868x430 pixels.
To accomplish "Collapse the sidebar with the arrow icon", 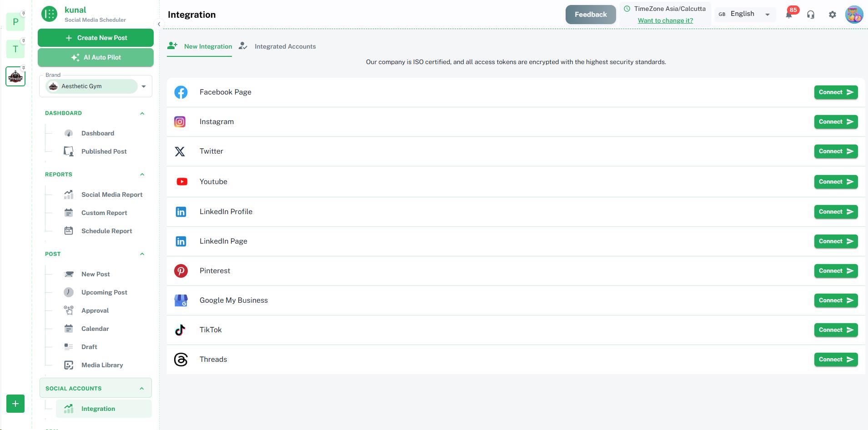I will pyautogui.click(x=159, y=24).
